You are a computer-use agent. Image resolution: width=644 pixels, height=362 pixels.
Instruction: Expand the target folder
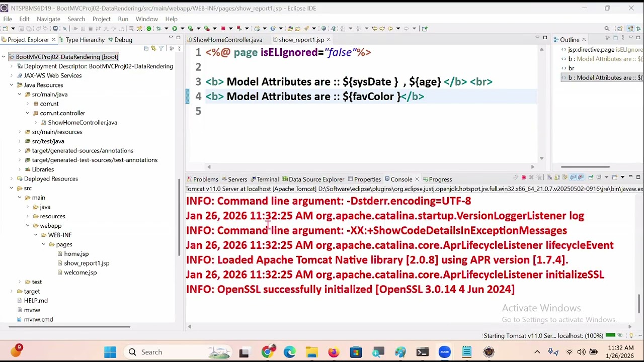click(x=12, y=291)
